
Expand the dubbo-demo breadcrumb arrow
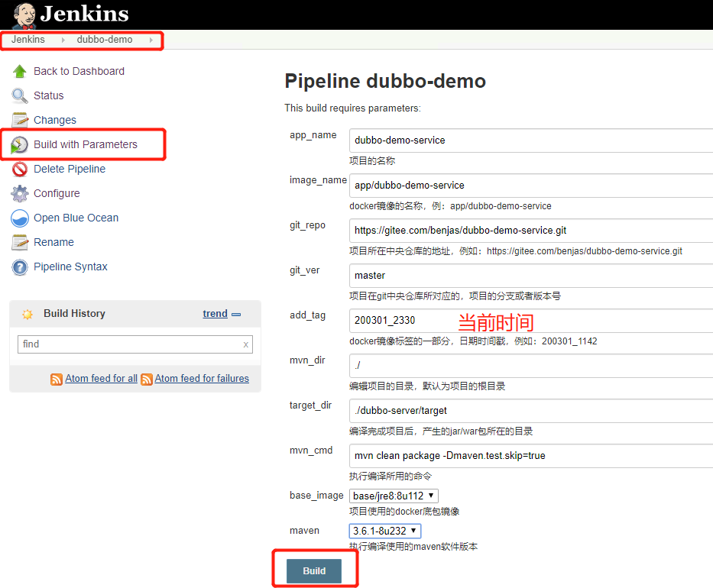151,40
